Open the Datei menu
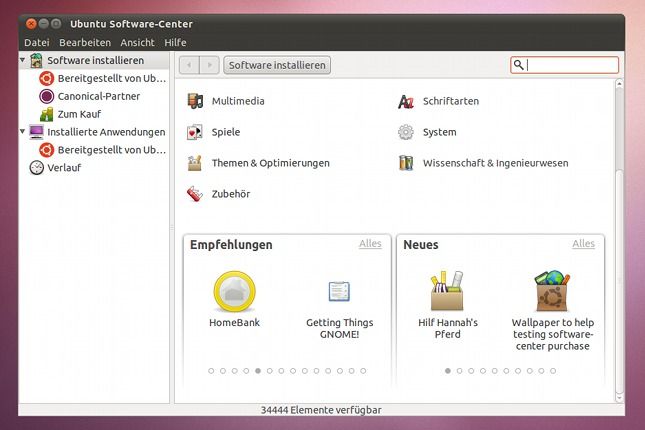Viewport: 645px width, 430px height. tap(37, 43)
